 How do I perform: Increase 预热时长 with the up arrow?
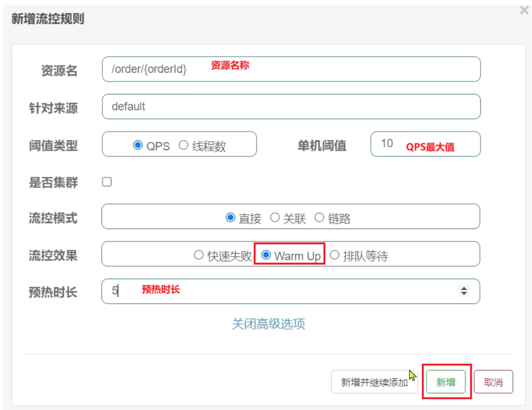click(x=464, y=288)
